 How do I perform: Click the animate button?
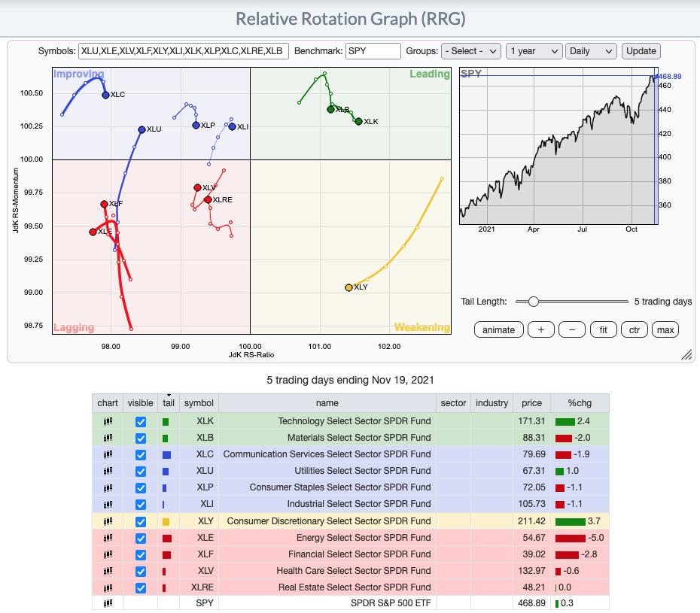pos(499,329)
